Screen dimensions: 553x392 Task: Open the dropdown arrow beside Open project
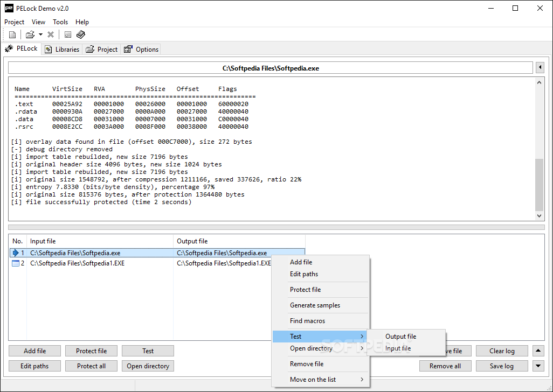pos(40,34)
